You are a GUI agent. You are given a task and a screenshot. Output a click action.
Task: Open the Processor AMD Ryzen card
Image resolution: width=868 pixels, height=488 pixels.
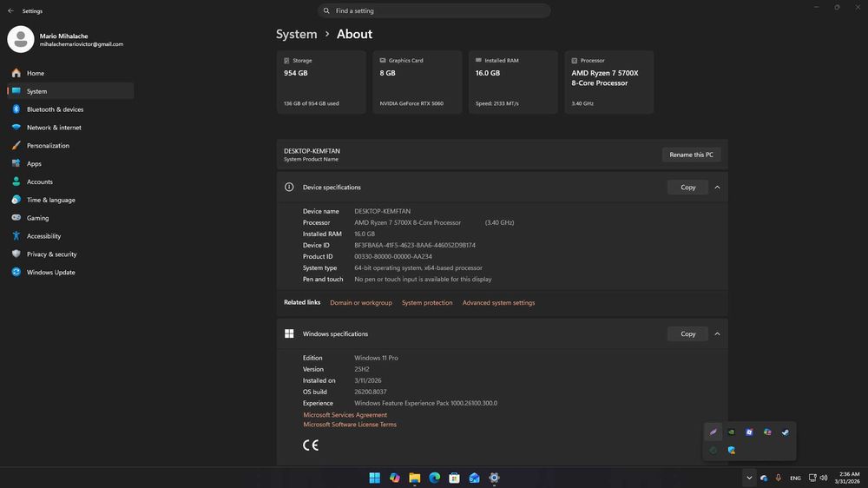pyautogui.click(x=609, y=82)
